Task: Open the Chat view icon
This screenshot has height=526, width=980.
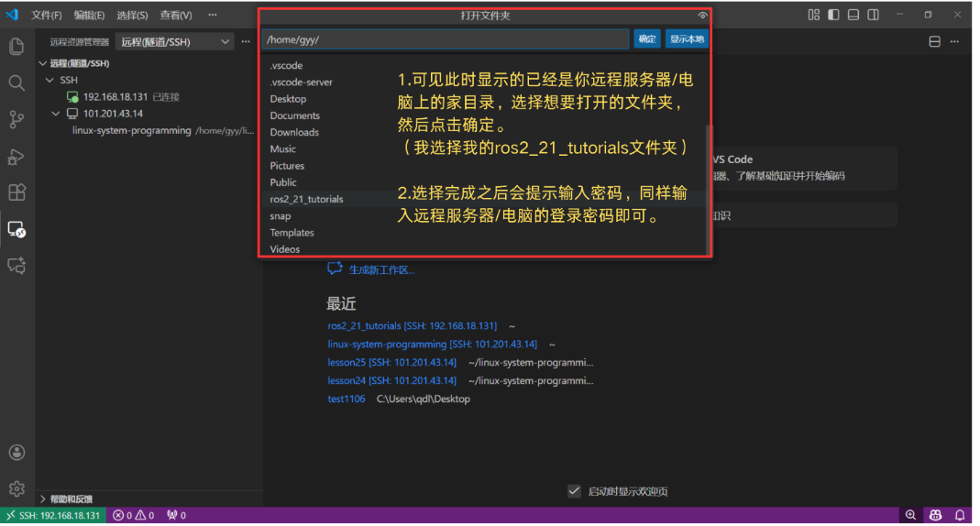Action: click(17, 266)
